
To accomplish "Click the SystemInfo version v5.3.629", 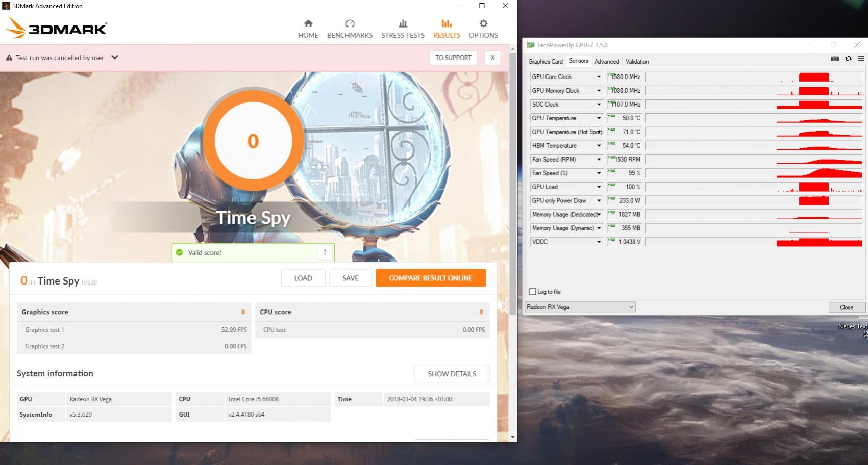I will 81,415.
